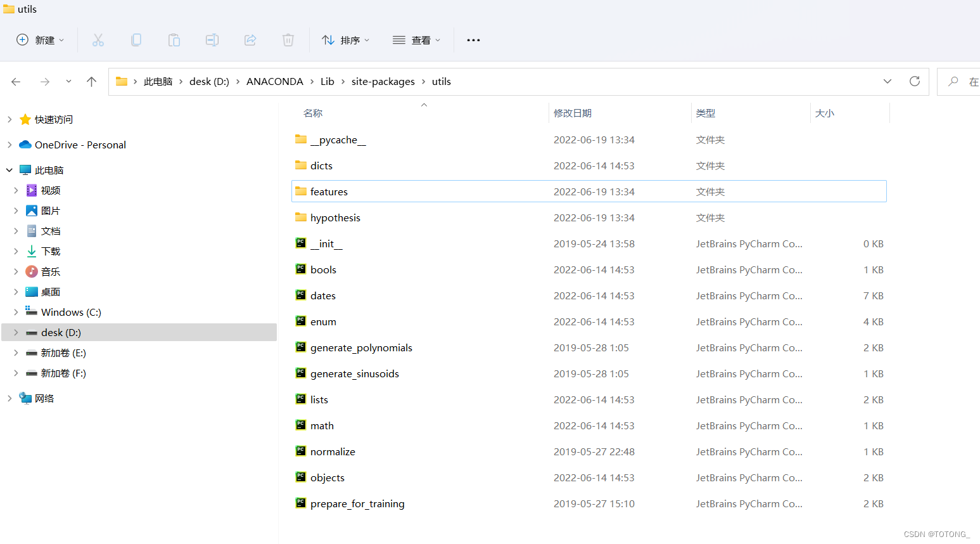This screenshot has height=544, width=980.
Task: Open the See more (...) toolbar menu
Action: coord(473,39)
